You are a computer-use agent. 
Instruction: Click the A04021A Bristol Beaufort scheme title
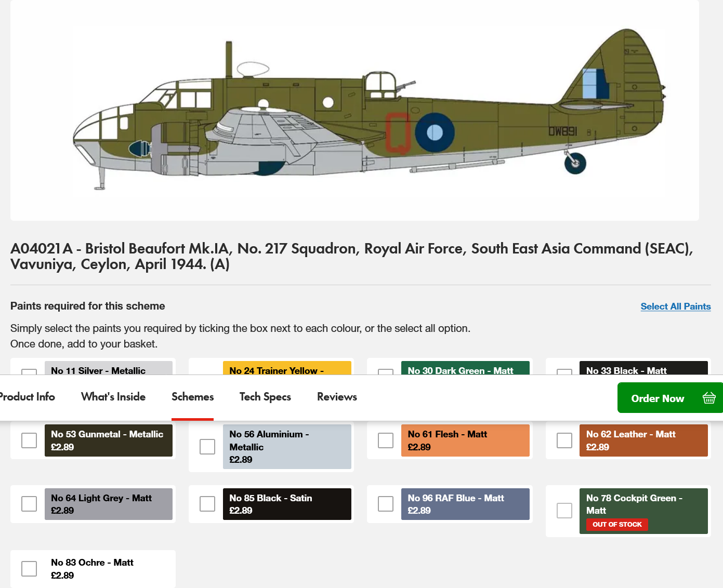pyautogui.click(x=351, y=256)
